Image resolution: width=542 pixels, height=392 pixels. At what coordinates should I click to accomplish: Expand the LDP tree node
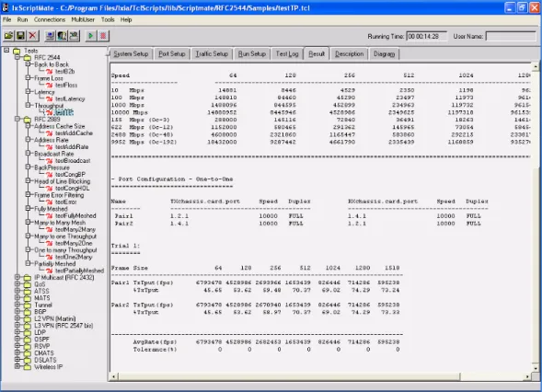click(17, 332)
